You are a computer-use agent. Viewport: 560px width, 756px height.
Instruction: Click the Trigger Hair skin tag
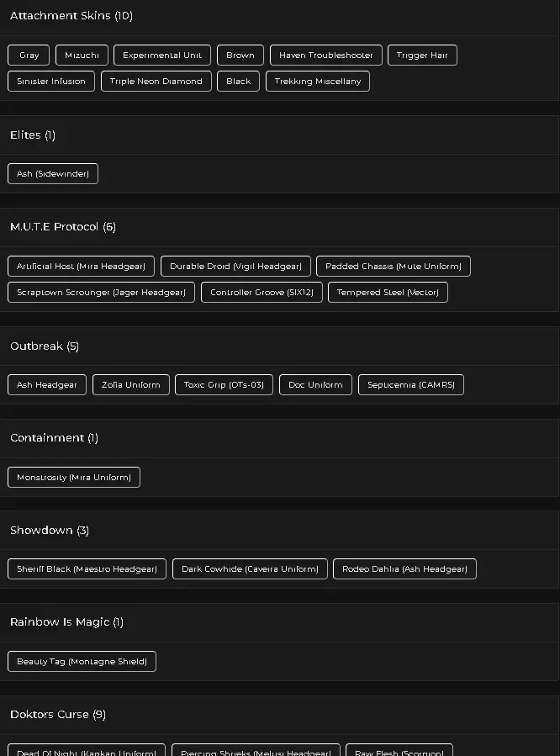click(422, 56)
